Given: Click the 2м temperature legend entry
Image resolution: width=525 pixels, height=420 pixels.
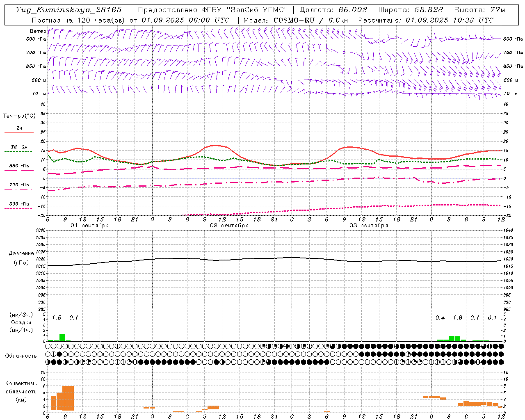Looking at the screenshot, I should [19, 128].
